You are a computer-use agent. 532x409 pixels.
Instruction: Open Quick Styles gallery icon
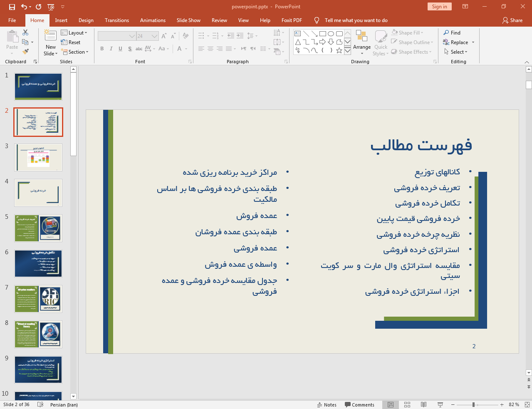click(x=381, y=36)
